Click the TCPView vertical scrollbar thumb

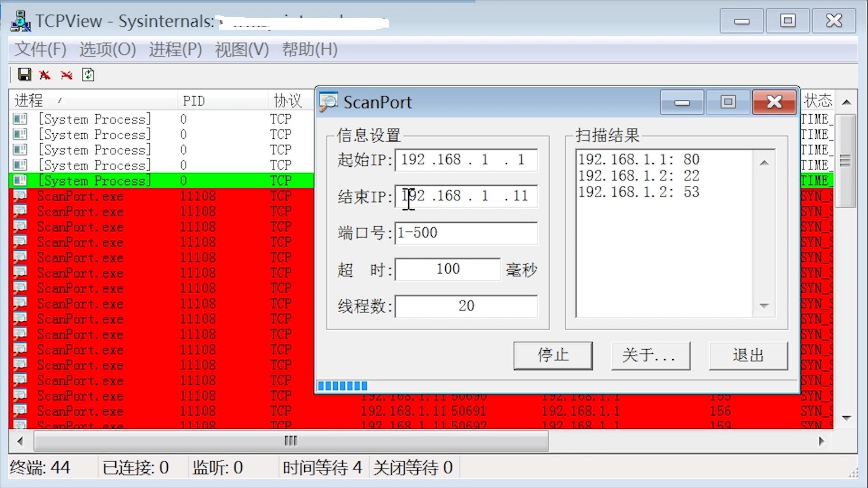coord(846,160)
